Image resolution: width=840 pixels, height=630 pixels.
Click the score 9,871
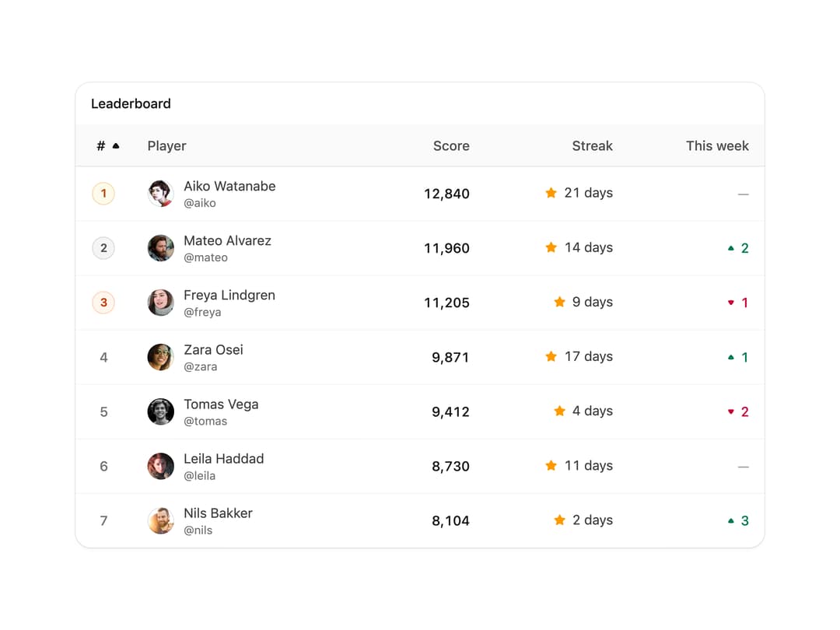click(450, 357)
